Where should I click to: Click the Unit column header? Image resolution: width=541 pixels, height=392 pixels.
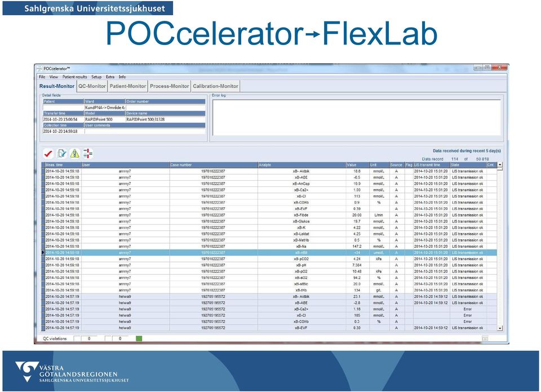(x=379, y=165)
